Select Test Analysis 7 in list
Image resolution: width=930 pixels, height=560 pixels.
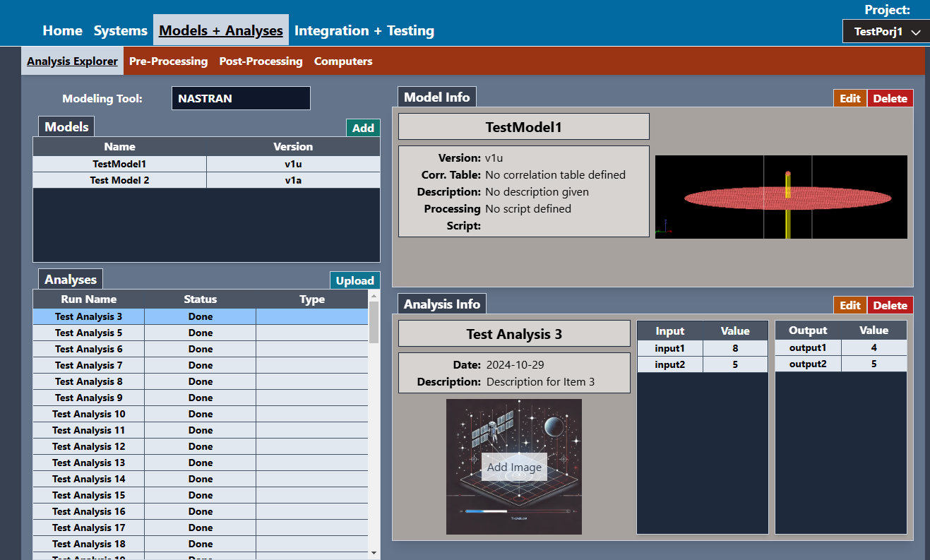click(89, 365)
